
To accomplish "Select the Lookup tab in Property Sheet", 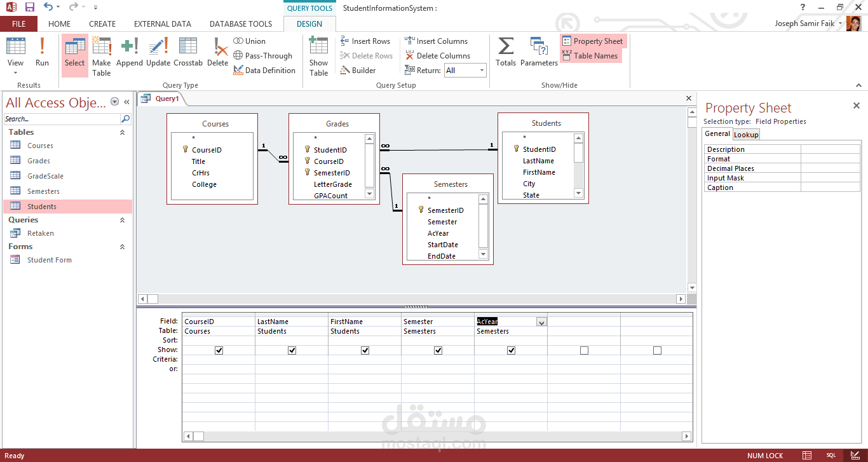I will tap(746, 134).
